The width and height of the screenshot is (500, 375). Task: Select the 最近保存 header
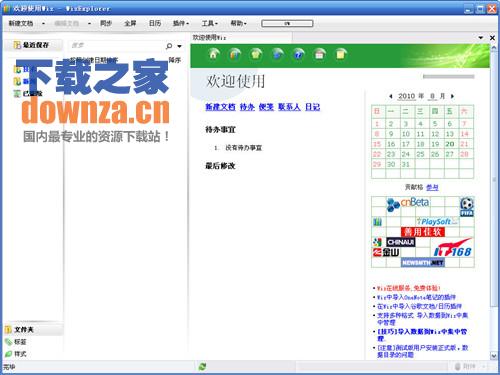pos(33,45)
